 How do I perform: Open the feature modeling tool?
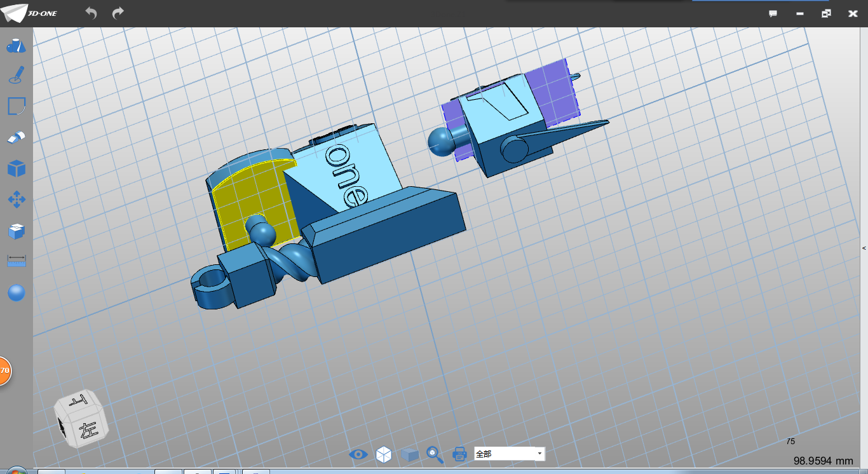(x=17, y=137)
